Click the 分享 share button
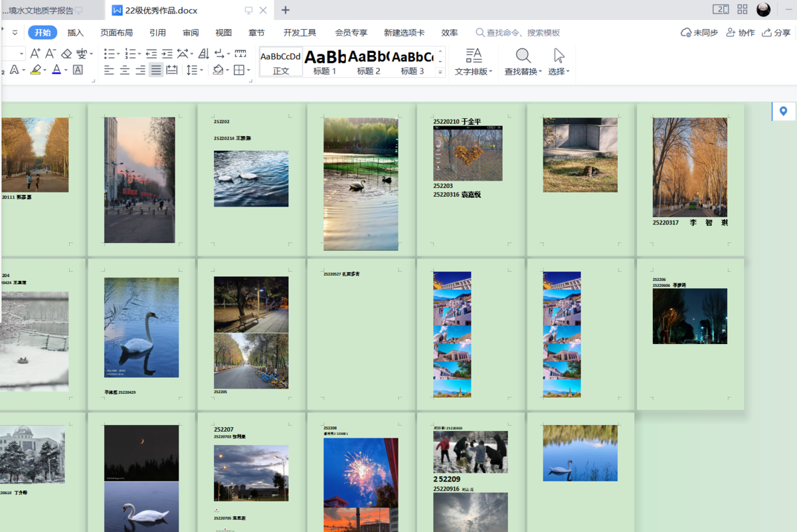The image size is (797, 532). coord(776,33)
